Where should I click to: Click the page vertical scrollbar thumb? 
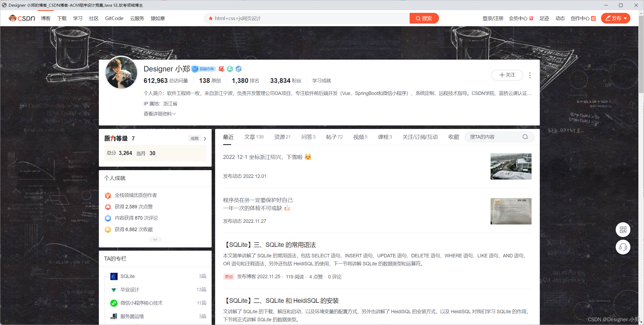coord(641,53)
